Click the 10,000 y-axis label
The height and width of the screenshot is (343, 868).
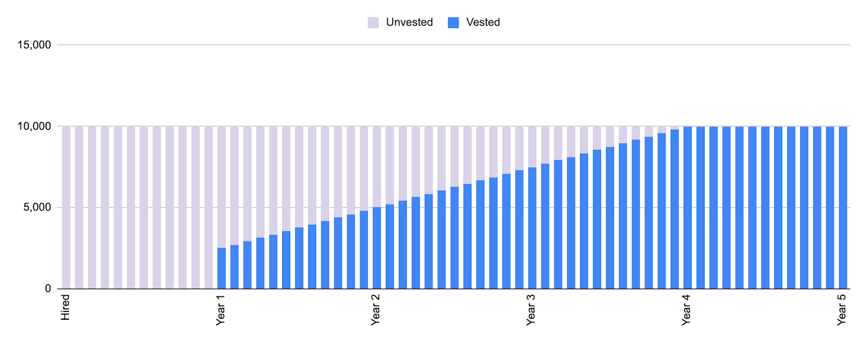34,126
